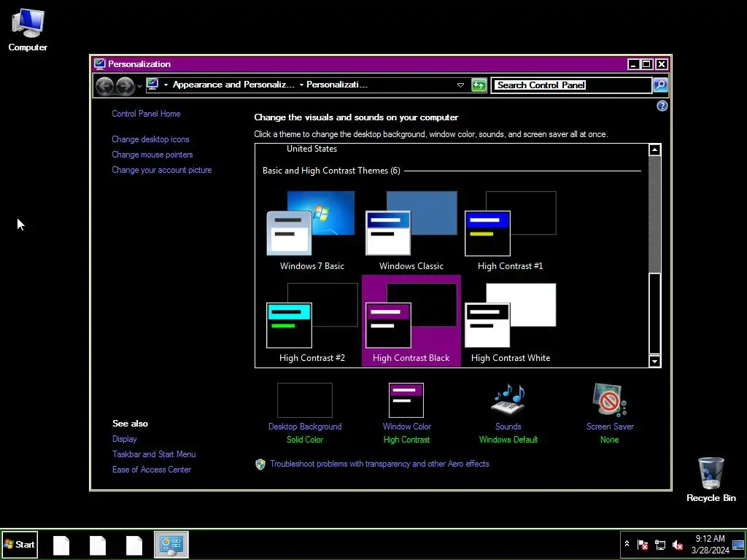747x560 pixels.
Task: Click the third blank taskbar document icon
Action: 134,545
